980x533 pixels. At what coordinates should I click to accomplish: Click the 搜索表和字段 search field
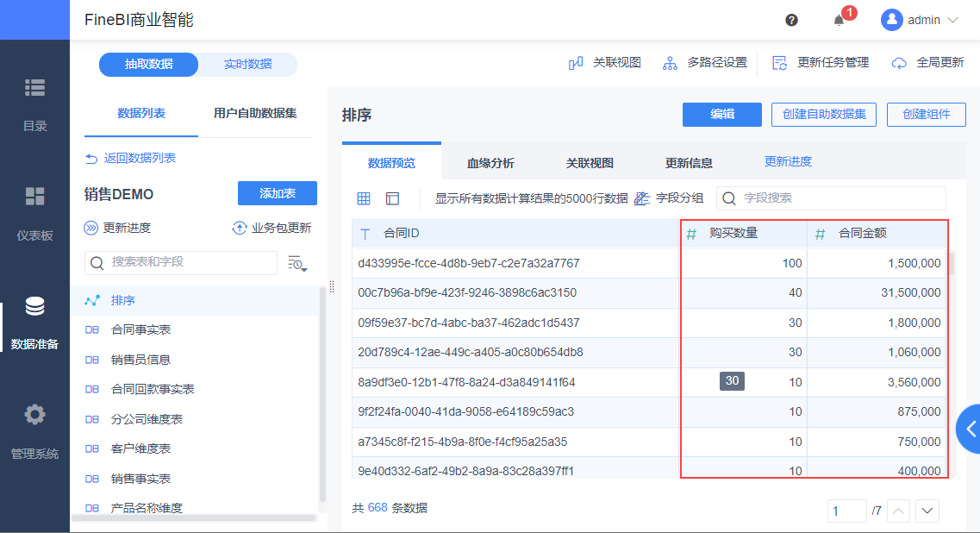click(x=181, y=263)
